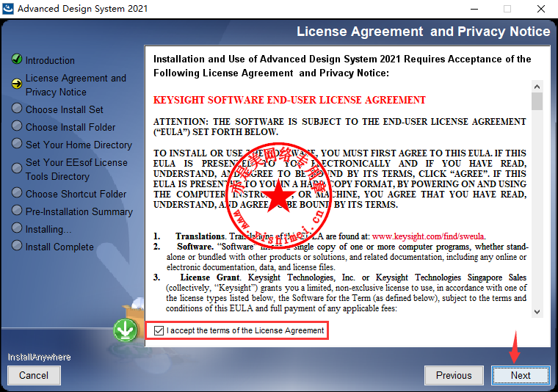This screenshot has width=558, height=392.
Task: Open the www.keysight.com/find/sweula link
Action: [428, 236]
